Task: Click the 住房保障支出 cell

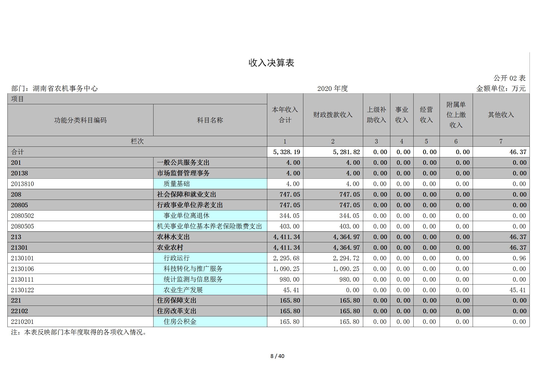Action: click(x=210, y=300)
